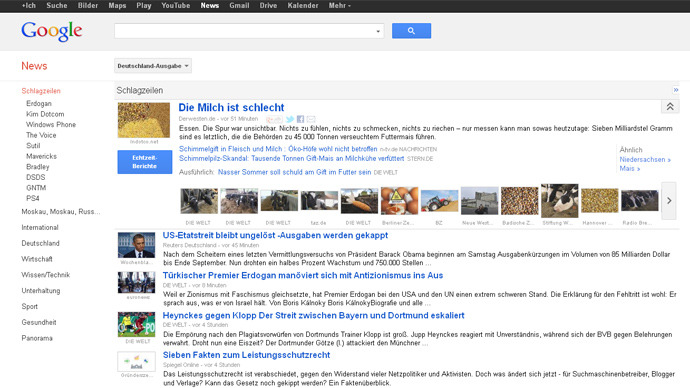Open the taz.de image thumbnail
This screenshot has width=690, height=388.
pos(319,201)
